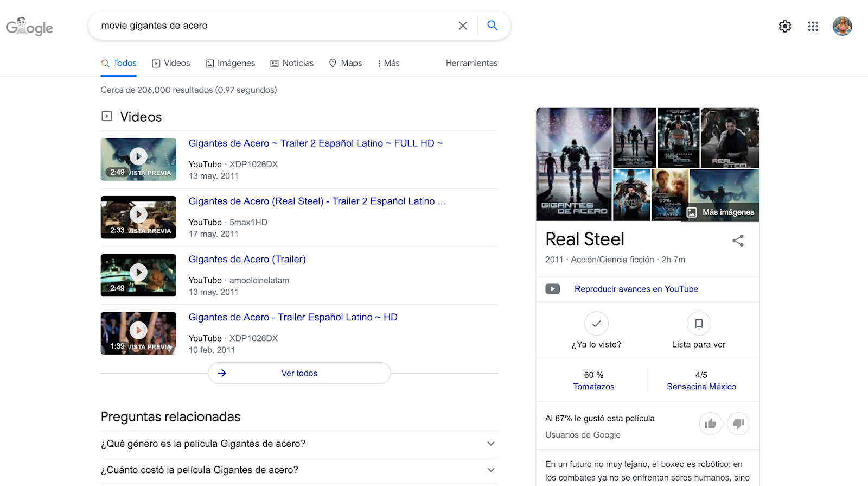Clear the search box with the X icon

pos(463,26)
